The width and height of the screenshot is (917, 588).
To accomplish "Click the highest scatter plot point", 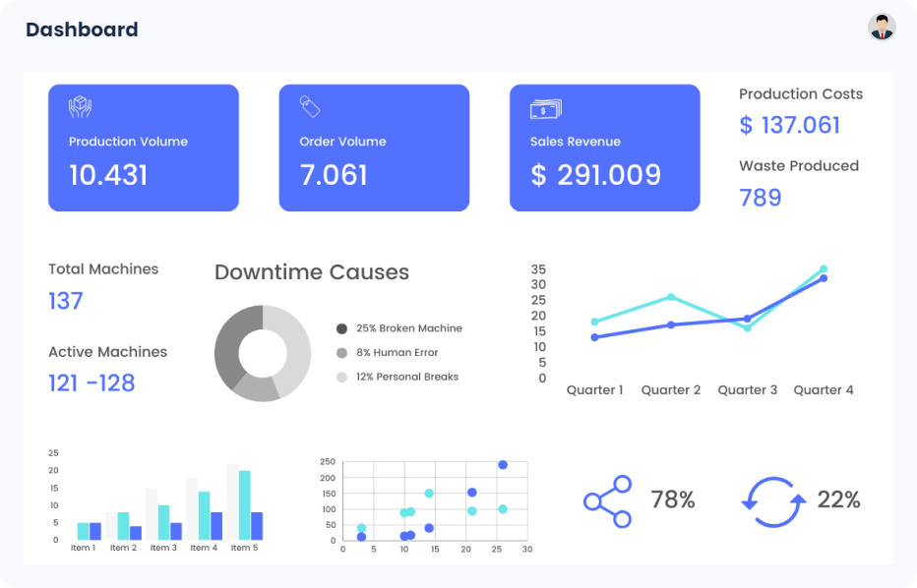I will (x=503, y=465).
